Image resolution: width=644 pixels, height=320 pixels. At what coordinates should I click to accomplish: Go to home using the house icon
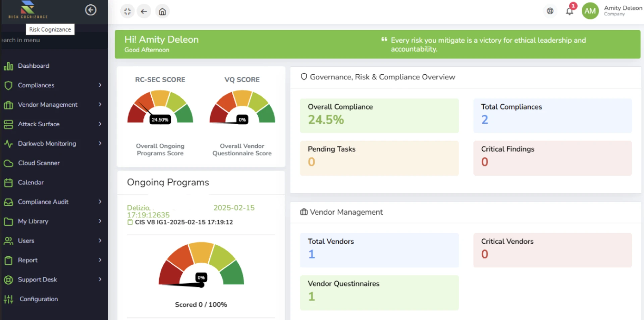coord(162,11)
